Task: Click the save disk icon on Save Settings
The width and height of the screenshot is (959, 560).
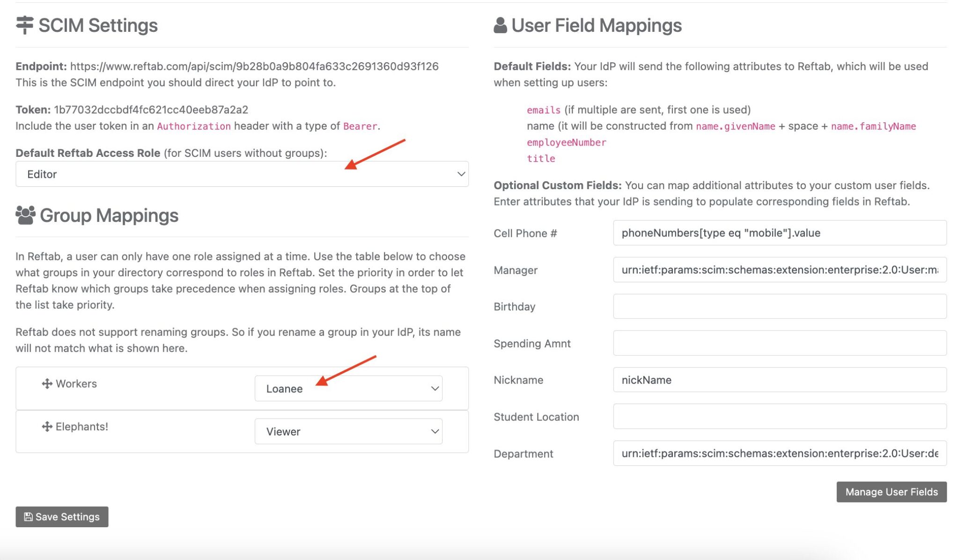Action: pos(28,516)
